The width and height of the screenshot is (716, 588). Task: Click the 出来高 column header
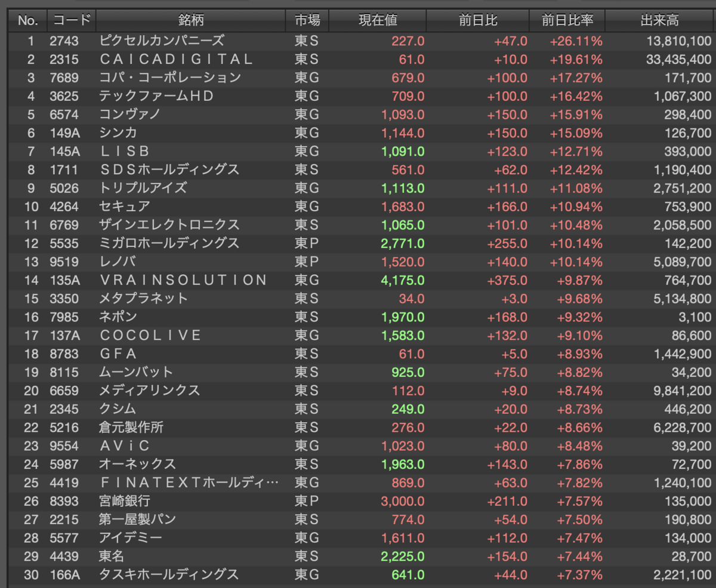point(659,20)
